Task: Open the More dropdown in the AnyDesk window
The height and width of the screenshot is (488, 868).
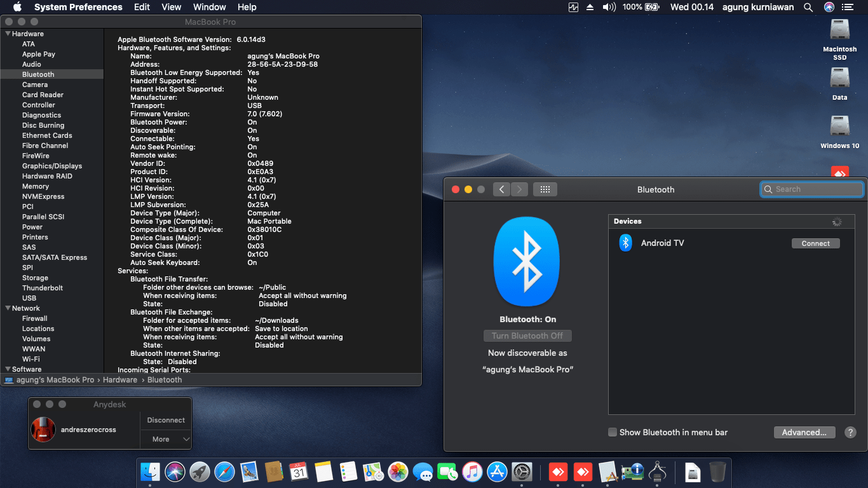Action: pos(166,439)
